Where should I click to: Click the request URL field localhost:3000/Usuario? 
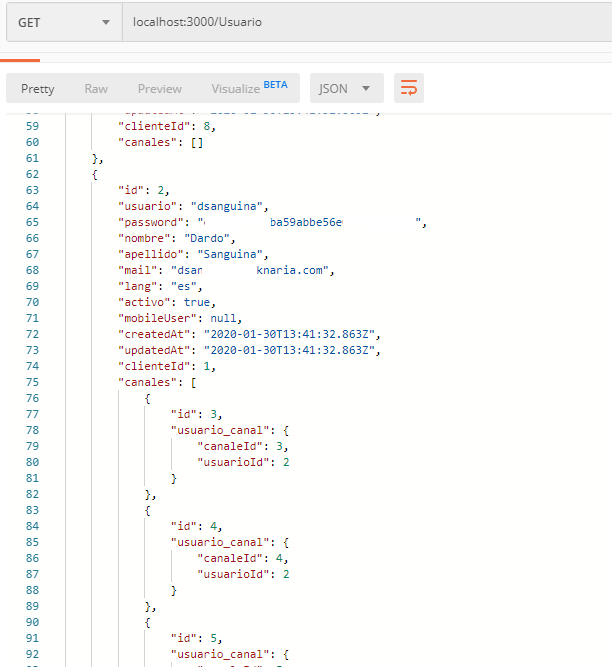[360, 21]
